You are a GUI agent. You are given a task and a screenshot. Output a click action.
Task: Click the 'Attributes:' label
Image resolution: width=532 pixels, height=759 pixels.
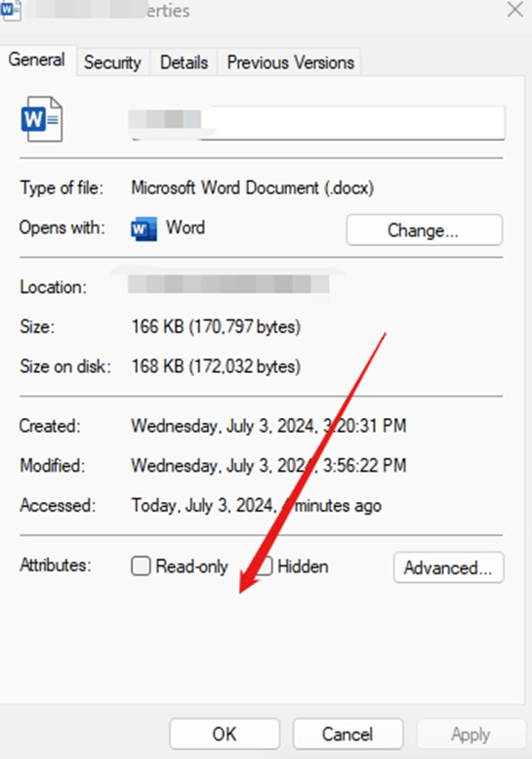click(x=55, y=565)
